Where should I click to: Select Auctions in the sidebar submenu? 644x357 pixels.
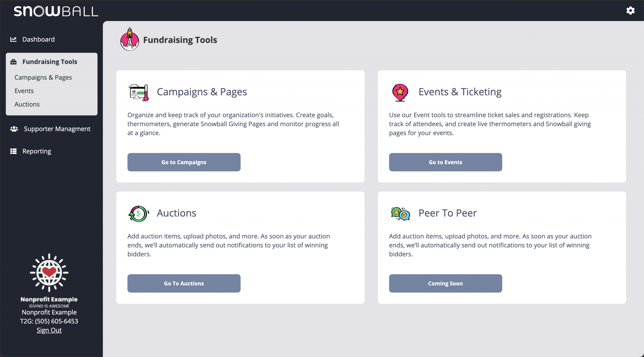pos(27,104)
